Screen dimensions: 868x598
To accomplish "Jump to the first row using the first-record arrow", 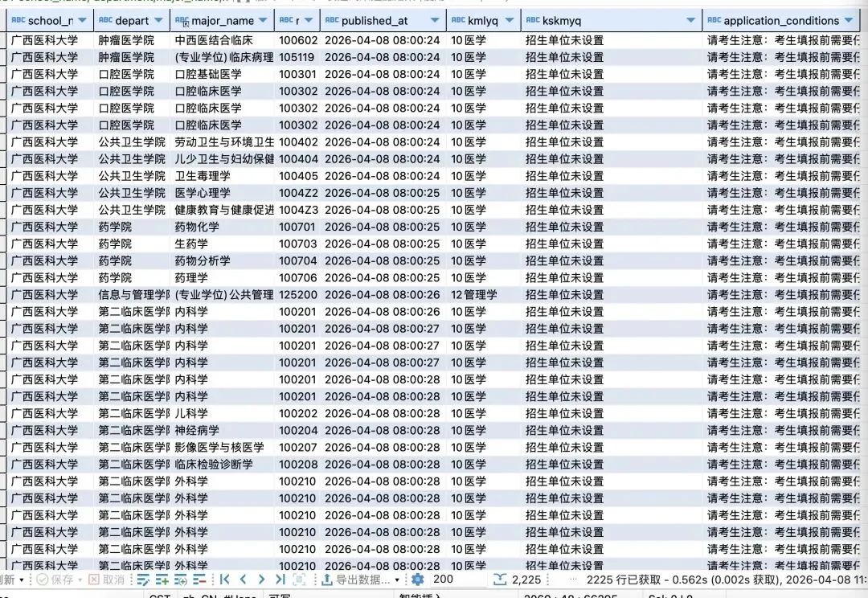I will (225, 580).
